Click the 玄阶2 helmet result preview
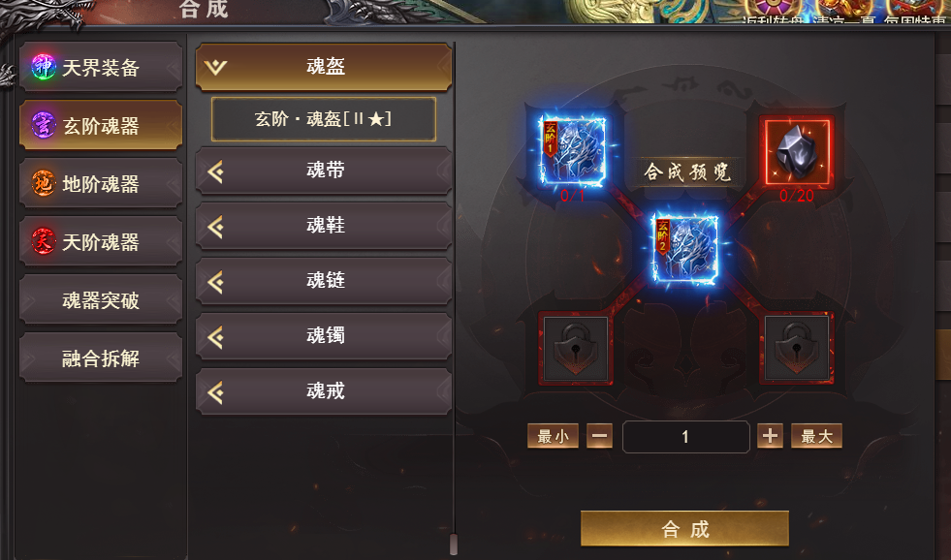This screenshot has height=560, width=951. click(x=685, y=249)
